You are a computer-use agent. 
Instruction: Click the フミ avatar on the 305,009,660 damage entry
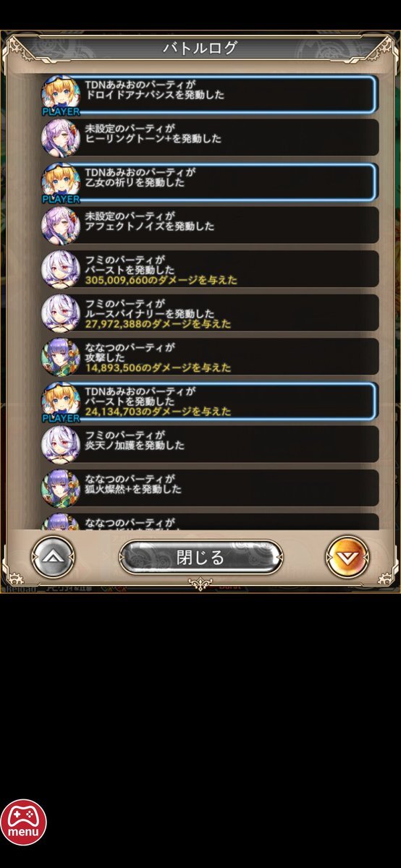coord(61,269)
